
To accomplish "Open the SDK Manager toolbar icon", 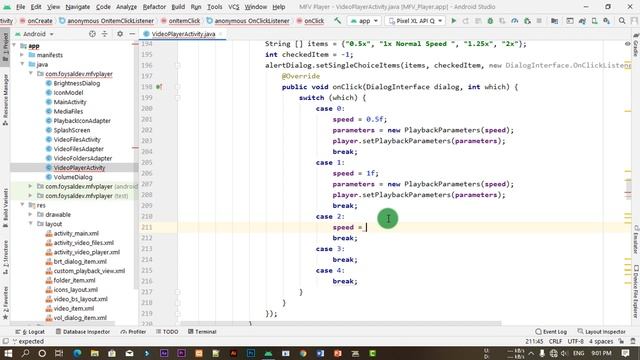I will [607, 20].
